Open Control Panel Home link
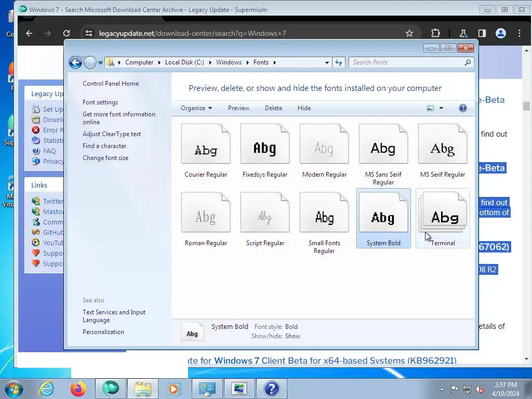Image resolution: width=532 pixels, height=399 pixels. click(x=111, y=84)
